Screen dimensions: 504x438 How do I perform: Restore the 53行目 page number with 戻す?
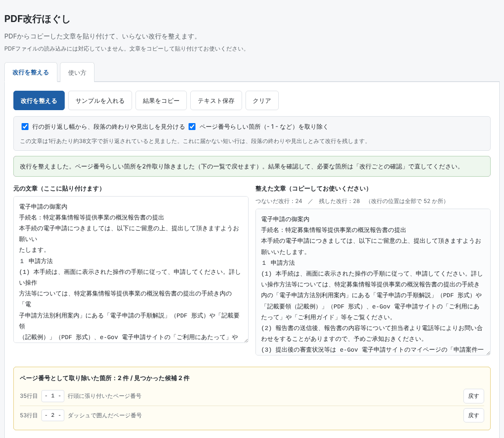tap(473, 416)
